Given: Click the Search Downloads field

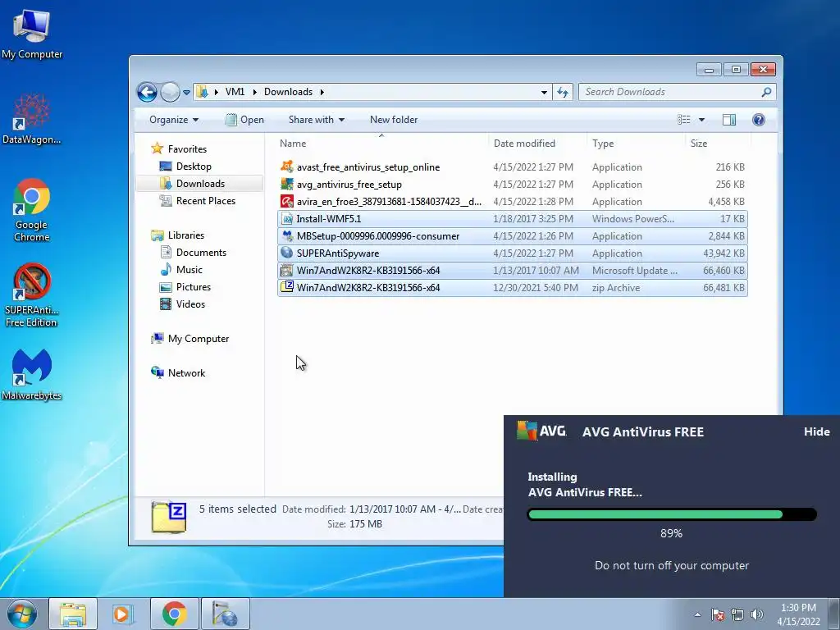Looking at the screenshot, I should pos(671,92).
